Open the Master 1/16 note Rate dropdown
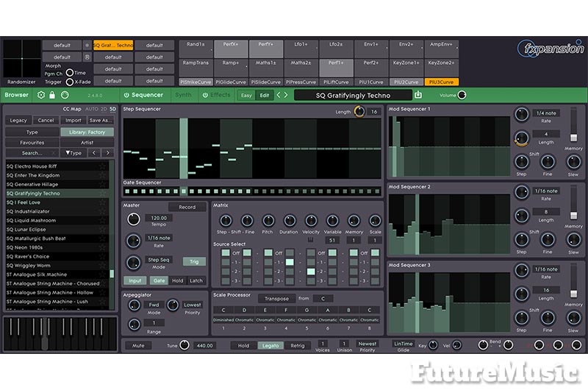The image size is (588, 390). coord(159,238)
